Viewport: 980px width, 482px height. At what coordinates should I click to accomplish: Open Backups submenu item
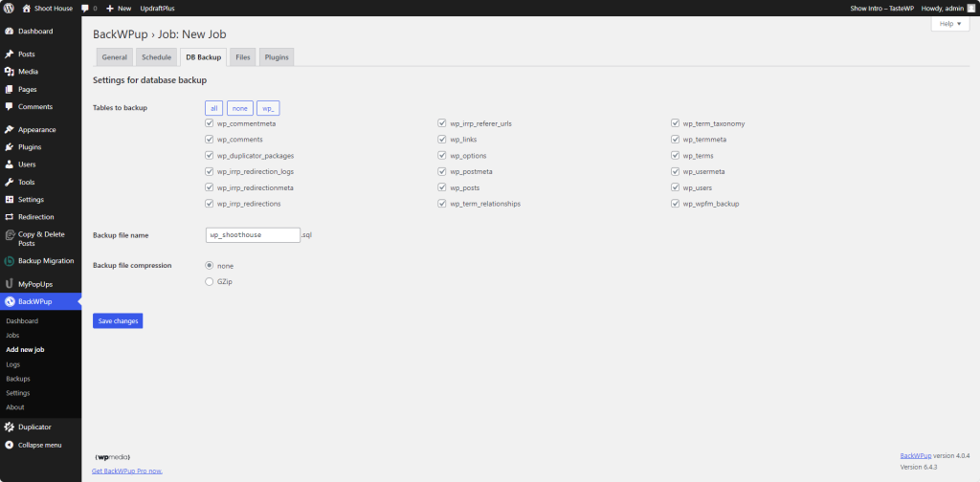click(x=18, y=379)
